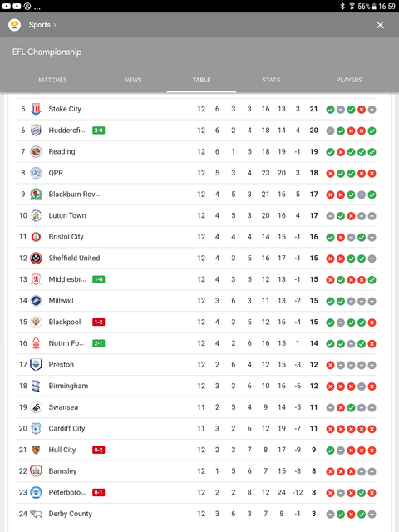Select the QPR team name
This screenshot has width=399, height=532.
(56, 173)
